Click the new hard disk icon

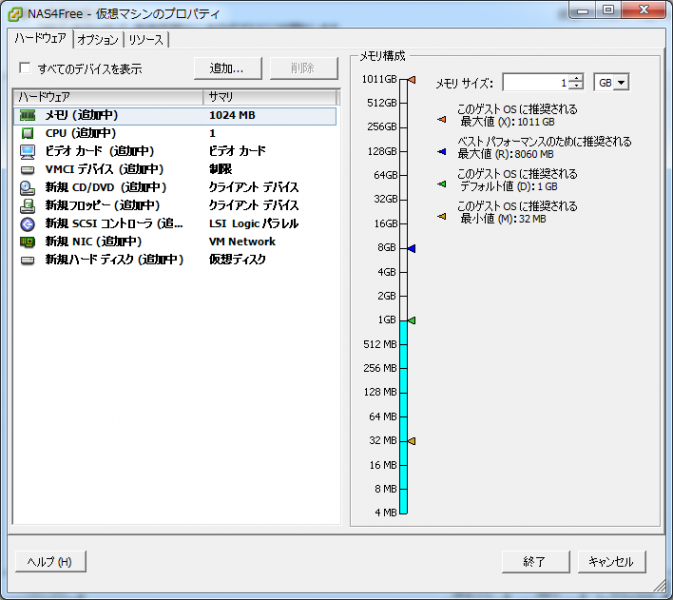click(27, 260)
